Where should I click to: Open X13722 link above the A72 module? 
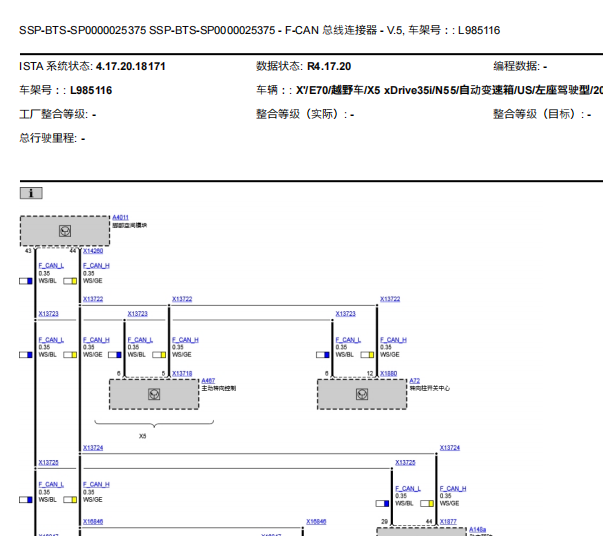[x=390, y=299]
